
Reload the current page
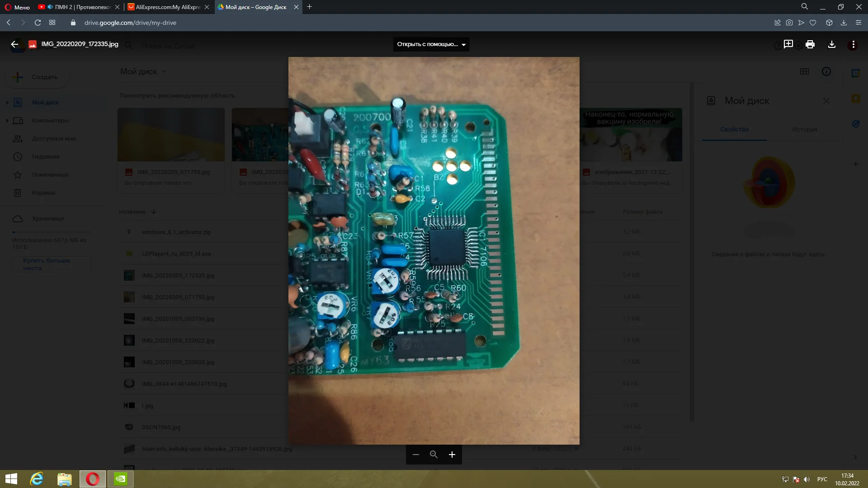(38, 23)
